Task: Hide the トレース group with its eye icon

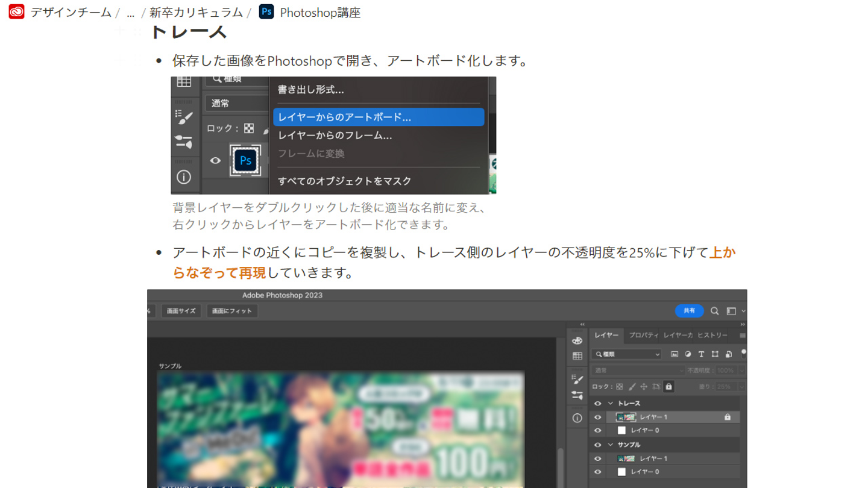Action: tap(598, 404)
